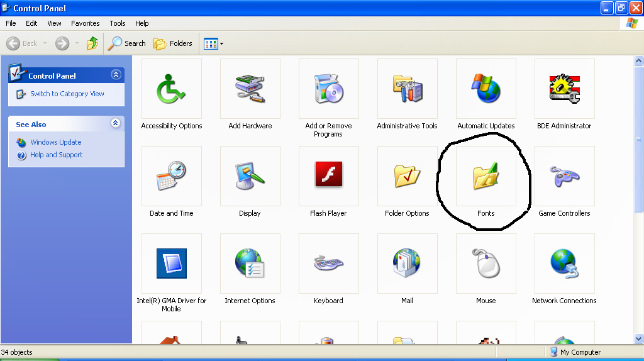Open the View menu
Image resolution: width=644 pixels, height=361 pixels.
(54, 23)
